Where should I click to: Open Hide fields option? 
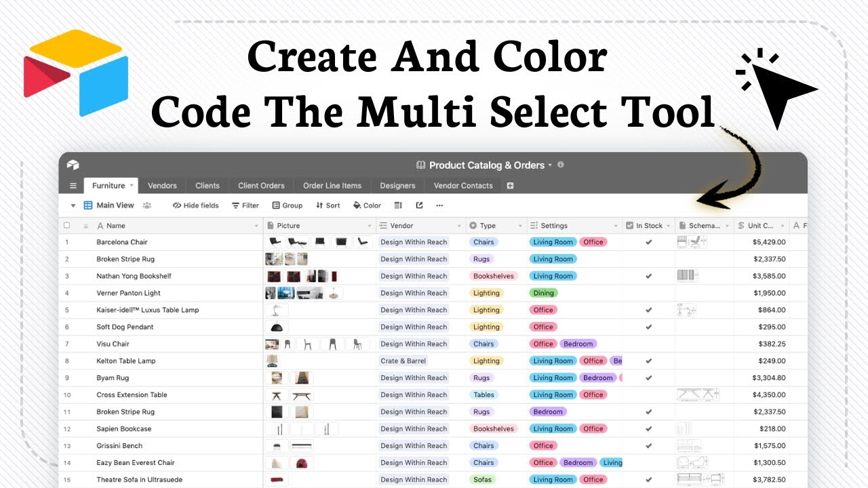pyautogui.click(x=196, y=205)
